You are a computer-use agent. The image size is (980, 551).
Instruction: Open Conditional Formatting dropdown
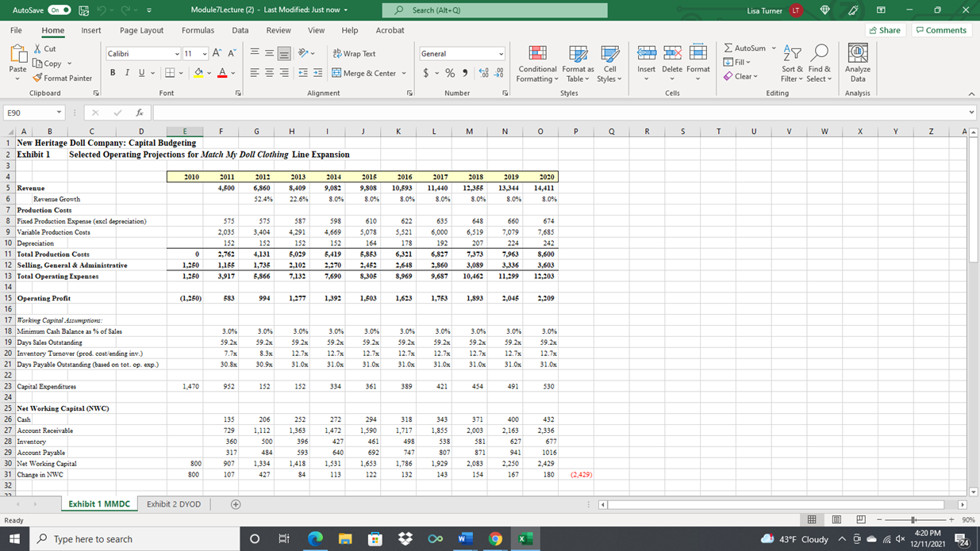537,63
